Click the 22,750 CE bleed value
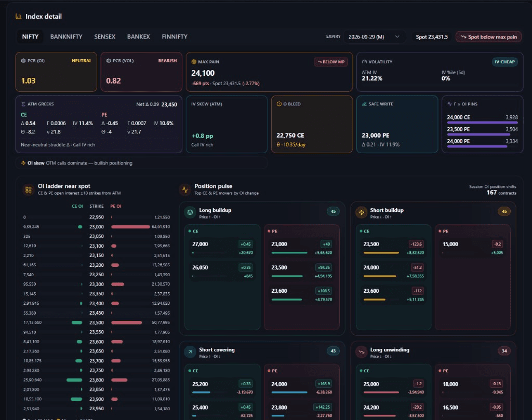The width and height of the screenshot is (532, 420). [290, 136]
